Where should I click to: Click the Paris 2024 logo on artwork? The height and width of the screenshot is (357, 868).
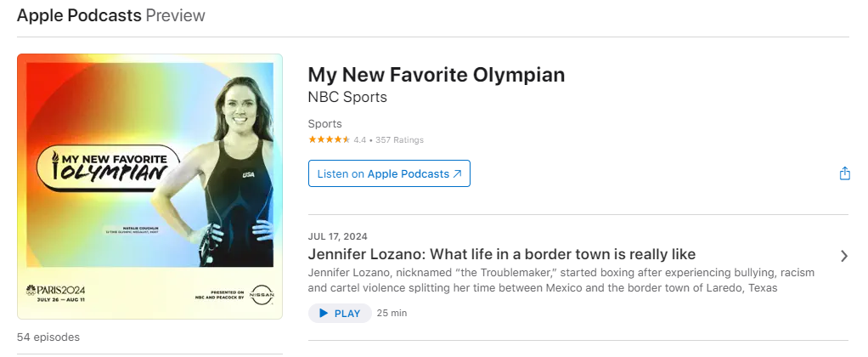coord(56,292)
